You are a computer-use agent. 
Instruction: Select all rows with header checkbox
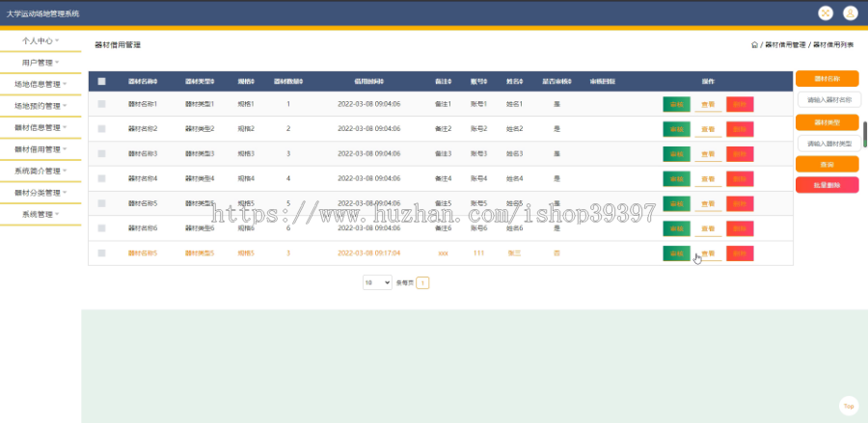(x=101, y=81)
